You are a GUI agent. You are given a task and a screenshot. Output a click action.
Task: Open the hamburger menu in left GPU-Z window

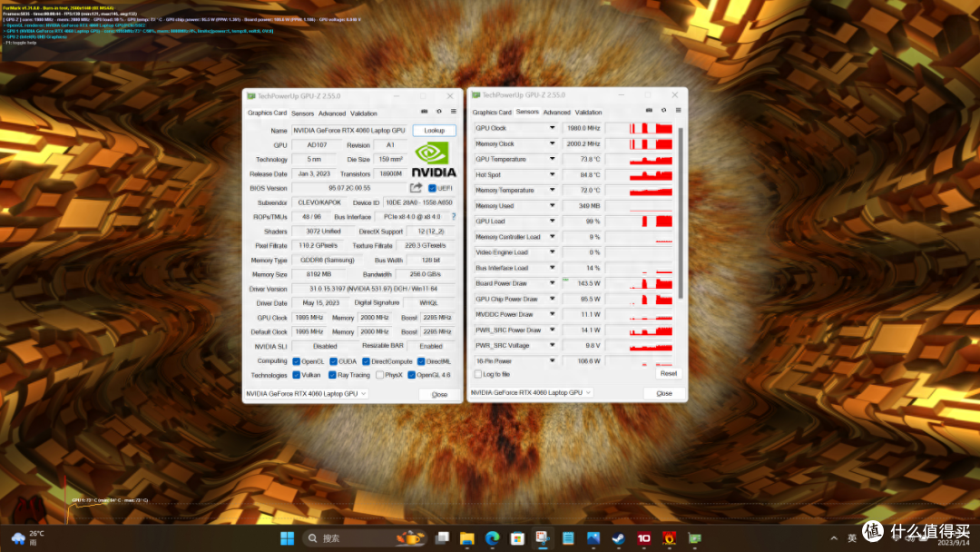point(453,112)
